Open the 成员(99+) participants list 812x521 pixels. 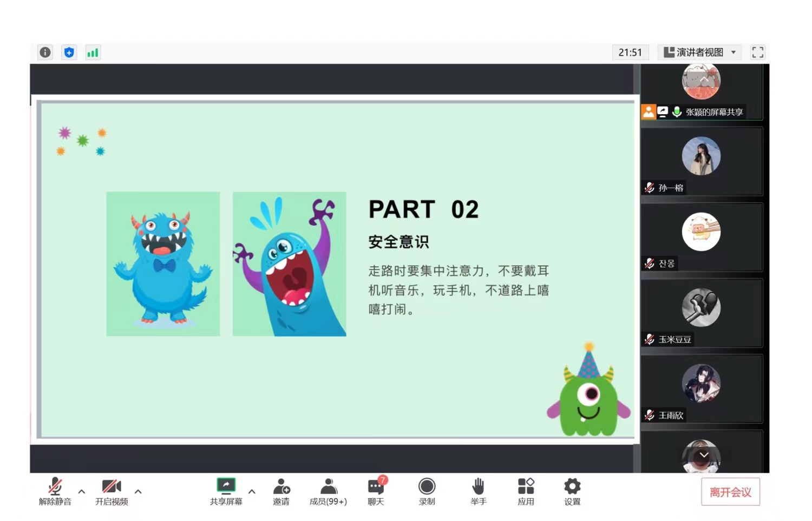click(x=328, y=491)
